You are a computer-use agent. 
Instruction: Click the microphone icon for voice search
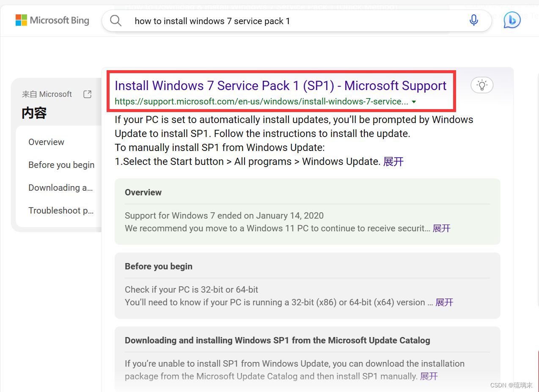click(x=473, y=20)
